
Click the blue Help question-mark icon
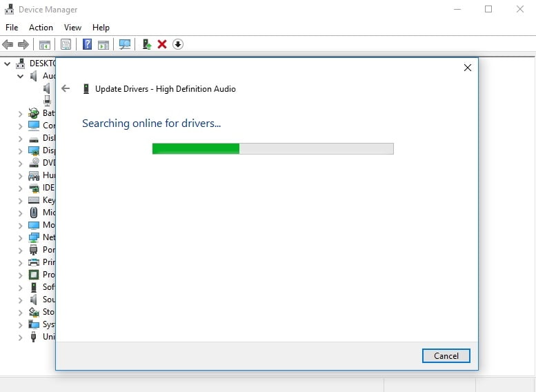click(87, 44)
